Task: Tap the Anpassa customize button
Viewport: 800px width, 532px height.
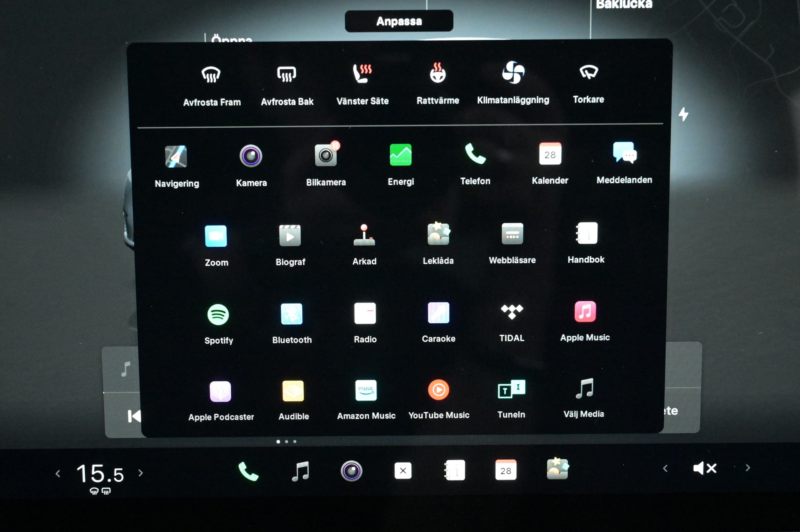Action: (x=399, y=21)
